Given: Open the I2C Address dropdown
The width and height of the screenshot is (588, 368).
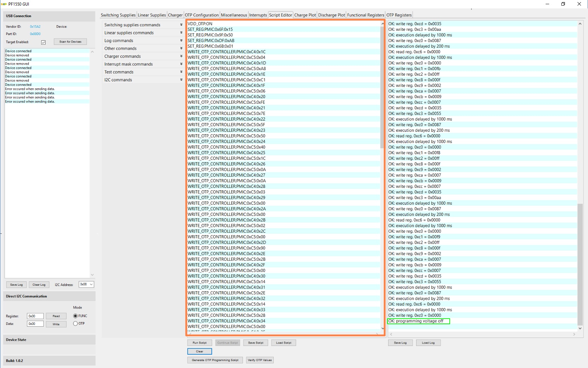Looking at the screenshot, I should point(86,285).
